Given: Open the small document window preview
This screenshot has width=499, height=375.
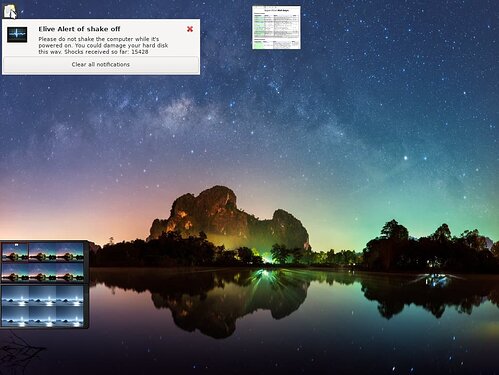Looking at the screenshot, I should tap(276, 27).
